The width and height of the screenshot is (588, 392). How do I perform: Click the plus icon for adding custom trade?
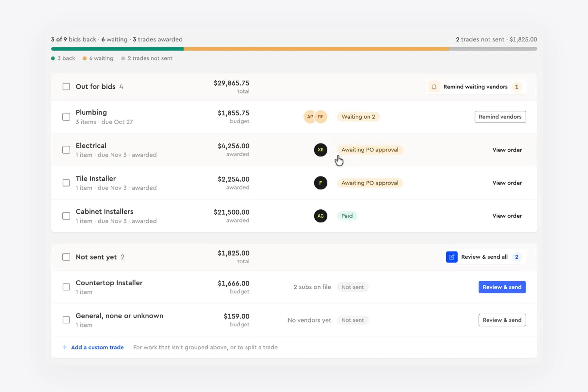point(65,347)
